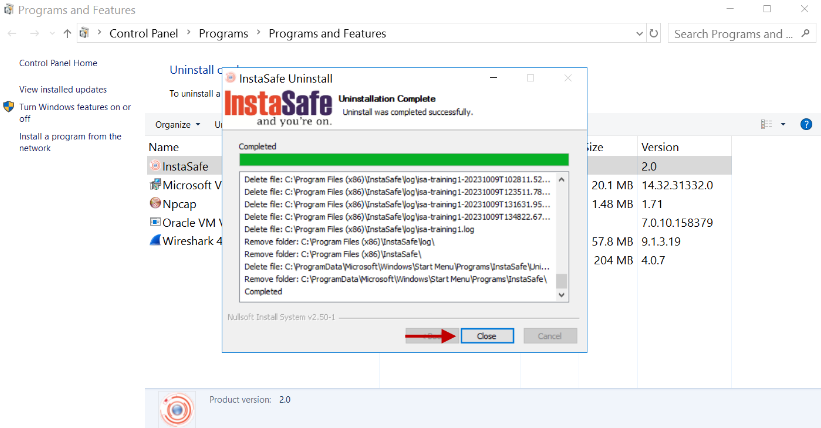
Task: Open the view options dropdown arrow
Action: [x=783, y=124]
